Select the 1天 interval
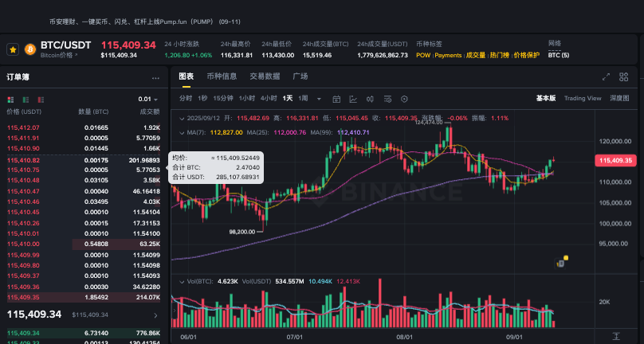644x344 pixels. click(x=288, y=99)
